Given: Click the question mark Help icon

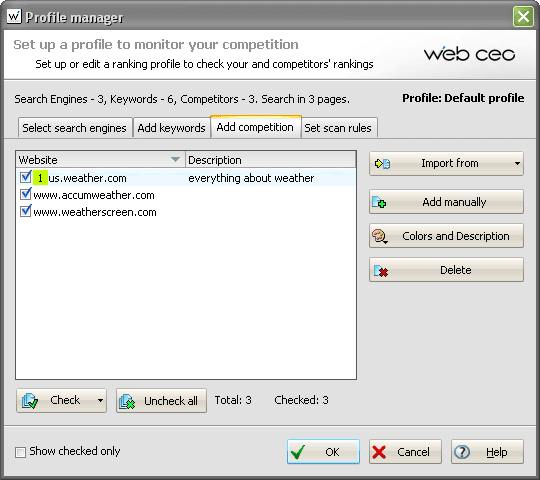Looking at the screenshot, I should (x=462, y=452).
